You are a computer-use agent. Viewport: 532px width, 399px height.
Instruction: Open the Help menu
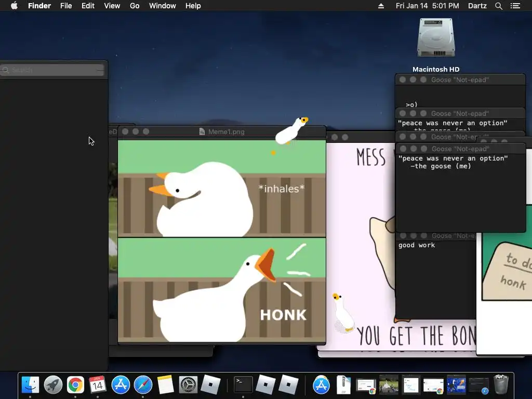pos(193,6)
